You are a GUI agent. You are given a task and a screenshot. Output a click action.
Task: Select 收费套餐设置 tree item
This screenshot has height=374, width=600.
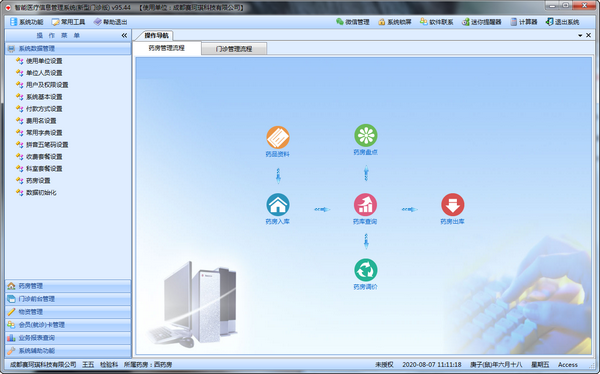pyautogui.click(x=44, y=157)
